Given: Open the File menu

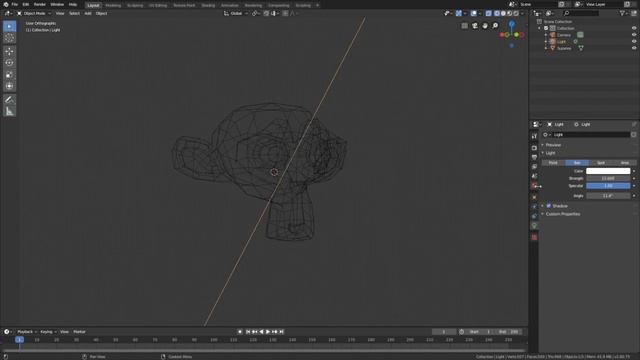Looking at the screenshot, I should coord(15,4).
